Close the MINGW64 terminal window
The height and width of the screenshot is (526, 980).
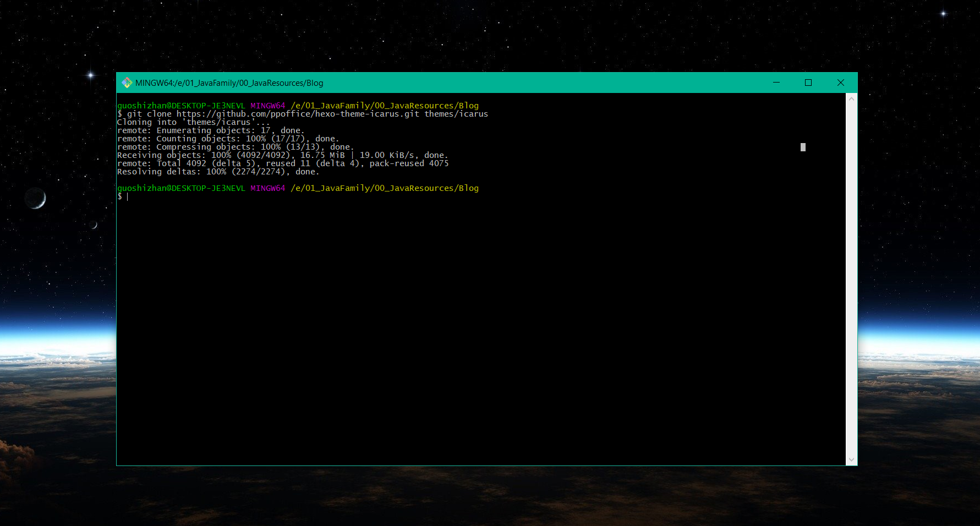[840, 83]
